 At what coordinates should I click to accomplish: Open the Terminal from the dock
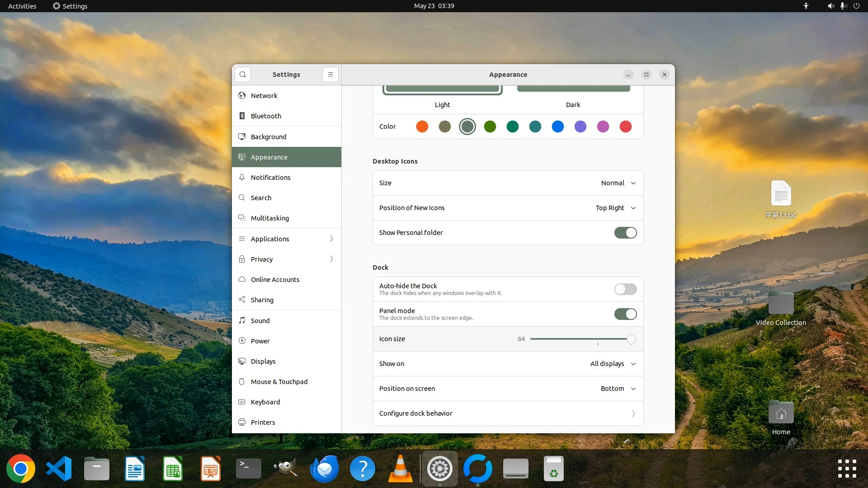pyautogui.click(x=249, y=469)
